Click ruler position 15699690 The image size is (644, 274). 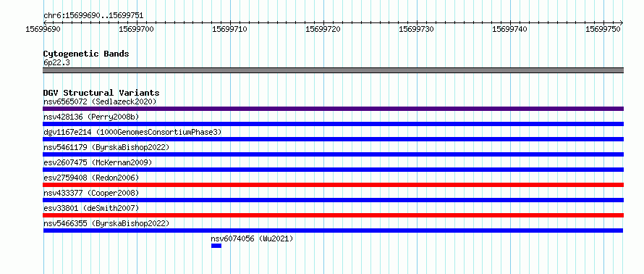(x=43, y=29)
